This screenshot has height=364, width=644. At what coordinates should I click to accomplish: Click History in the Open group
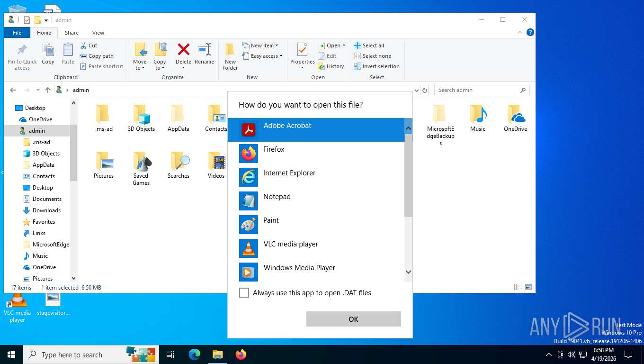[331, 66]
